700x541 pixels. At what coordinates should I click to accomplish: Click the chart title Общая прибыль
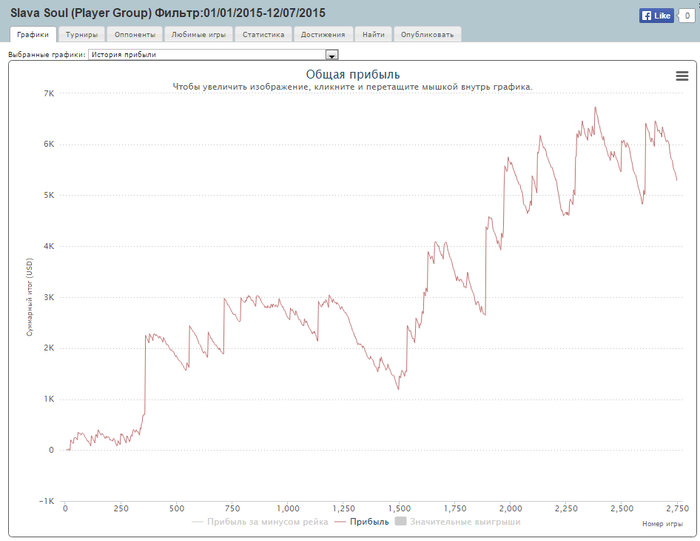353,75
